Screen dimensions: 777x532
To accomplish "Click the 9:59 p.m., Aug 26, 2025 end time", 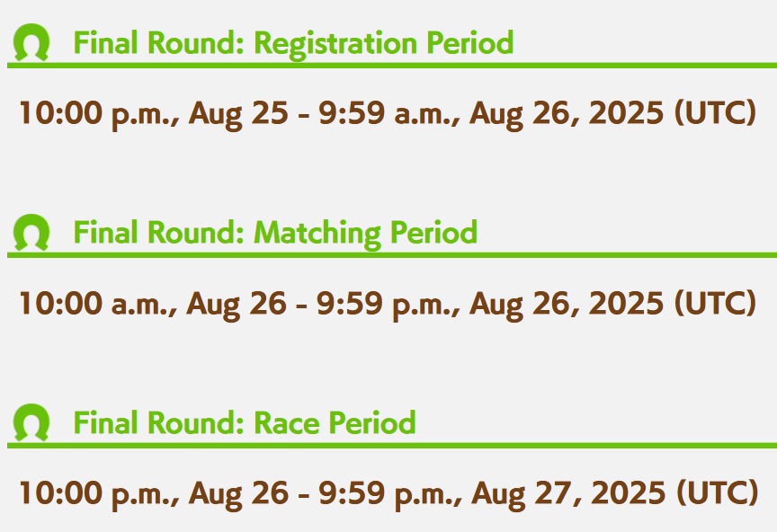I will (x=489, y=304).
